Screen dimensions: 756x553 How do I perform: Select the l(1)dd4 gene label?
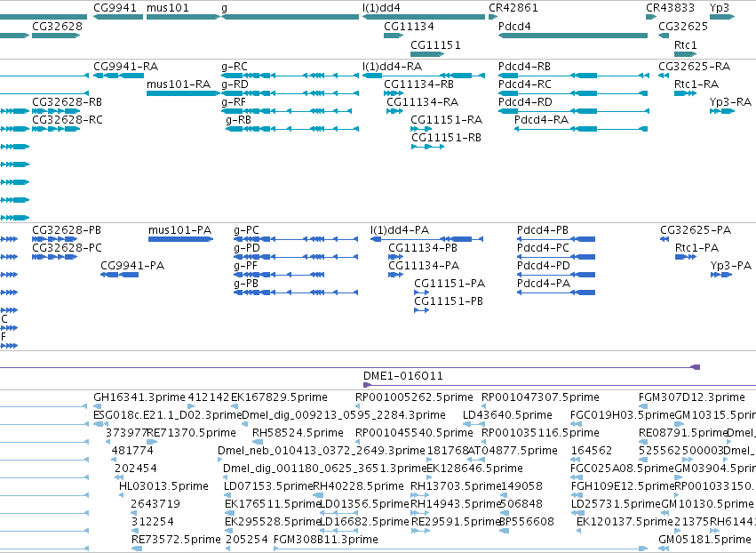(x=381, y=8)
